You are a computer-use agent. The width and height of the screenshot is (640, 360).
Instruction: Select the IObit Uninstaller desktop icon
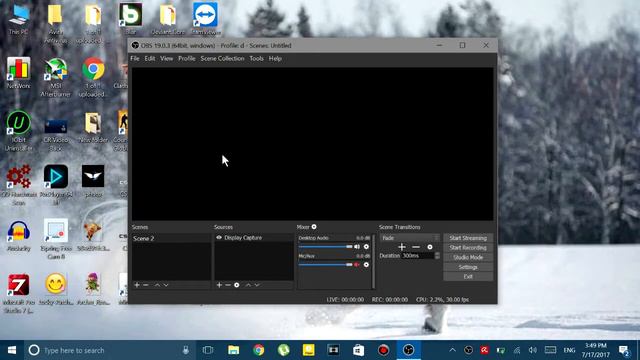(18, 131)
